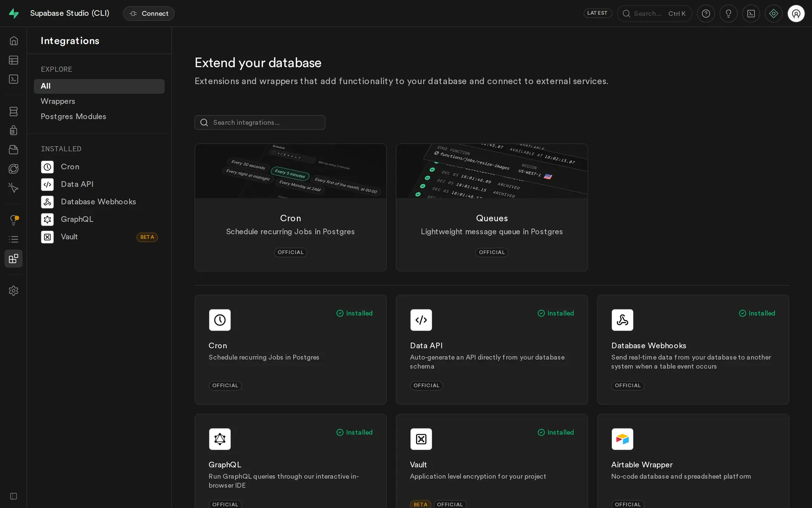Screen dimensions: 812x508
Task: Open the Airtable Wrapper integration card
Action: (693, 461)
